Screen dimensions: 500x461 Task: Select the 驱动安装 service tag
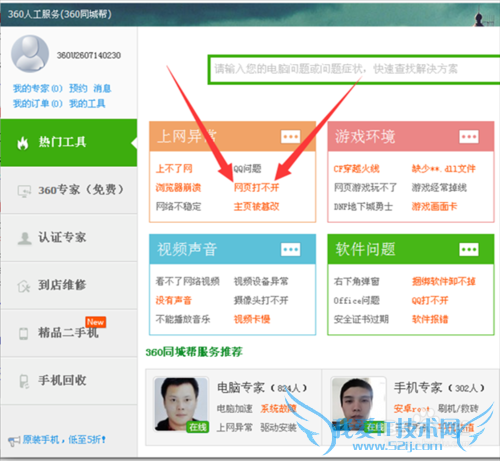click(x=278, y=427)
